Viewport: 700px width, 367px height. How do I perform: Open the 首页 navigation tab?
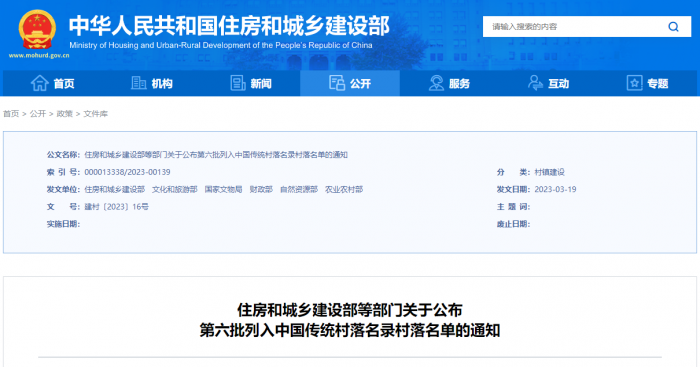click(x=53, y=83)
